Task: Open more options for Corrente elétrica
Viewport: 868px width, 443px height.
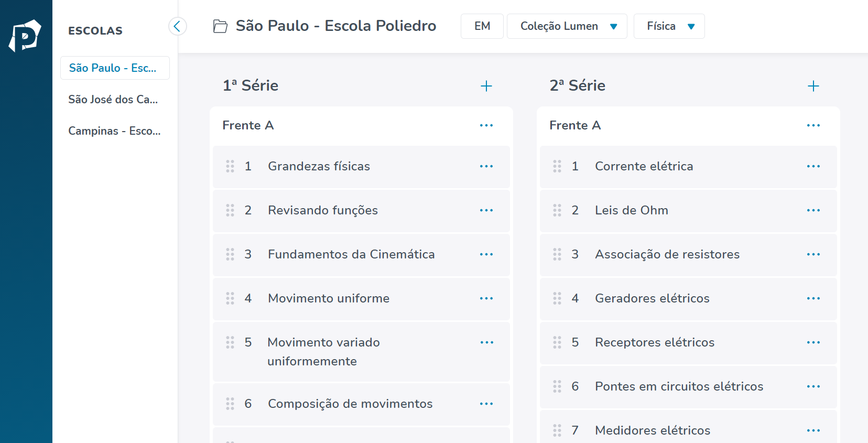Action: click(813, 166)
